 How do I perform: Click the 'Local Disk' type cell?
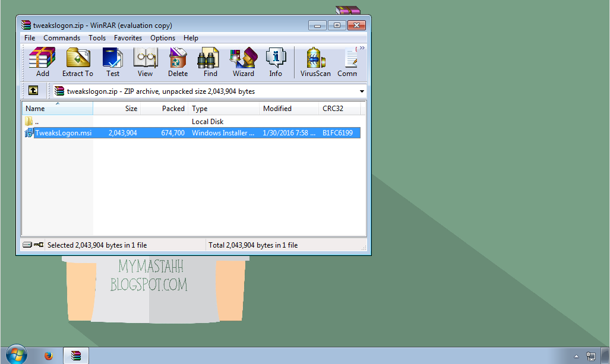tap(207, 121)
